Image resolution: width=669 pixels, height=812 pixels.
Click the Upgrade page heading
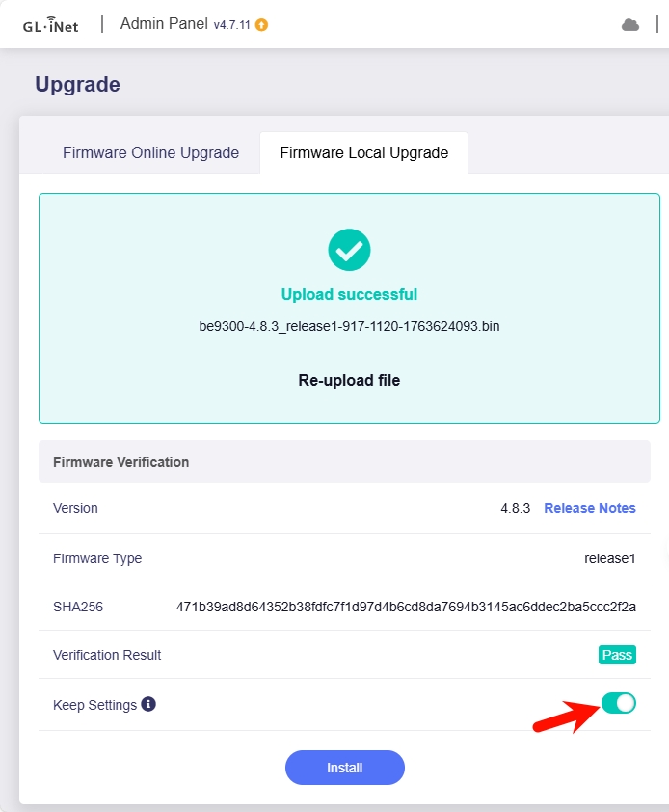[x=77, y=84]
